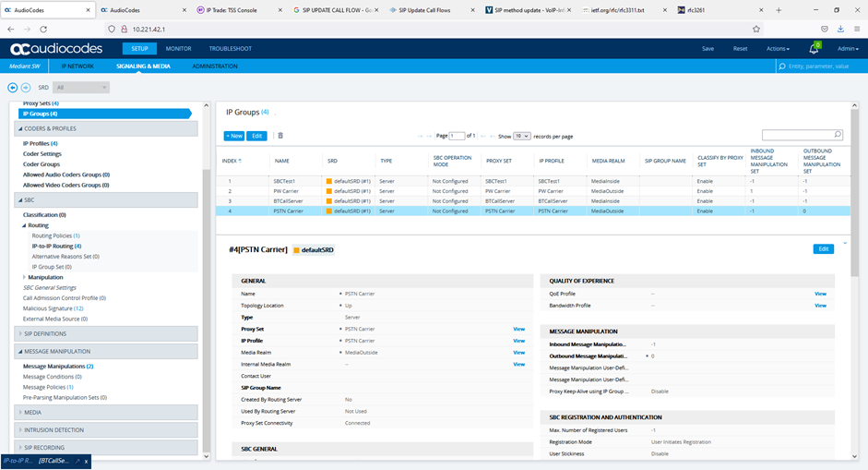Click Save in the top bar
The width and height of the screenshot is (868, 470).
click(708, 49)
